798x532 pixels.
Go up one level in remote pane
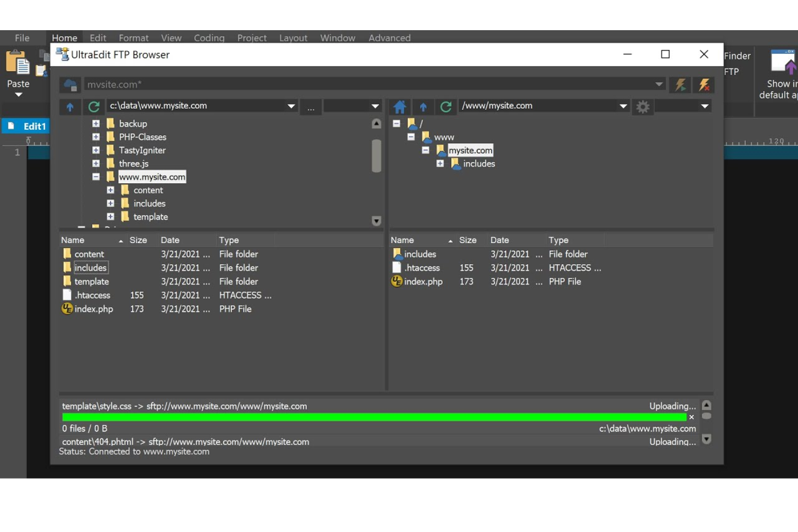(x=423, y=107)
